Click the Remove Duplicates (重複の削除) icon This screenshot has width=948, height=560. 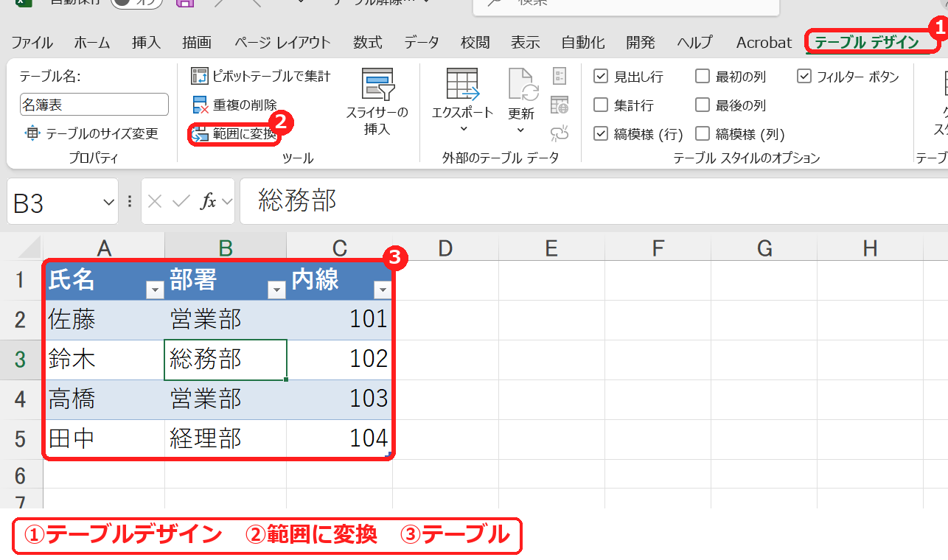click(200, 105)
